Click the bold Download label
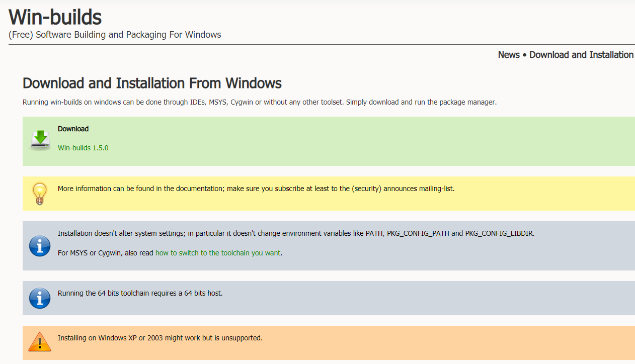Viewport: 635px width, 364px height. 73,129
